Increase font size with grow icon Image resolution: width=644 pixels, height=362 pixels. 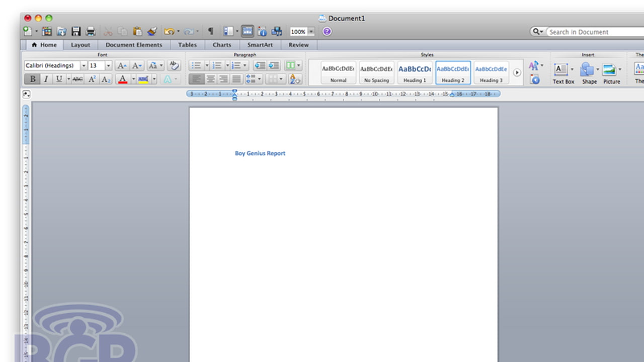point(122,66)
